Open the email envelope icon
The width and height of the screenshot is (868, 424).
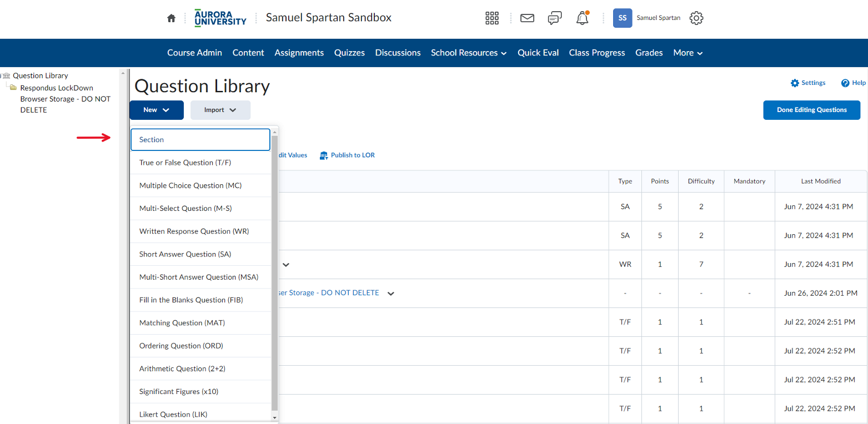(526, 18)
